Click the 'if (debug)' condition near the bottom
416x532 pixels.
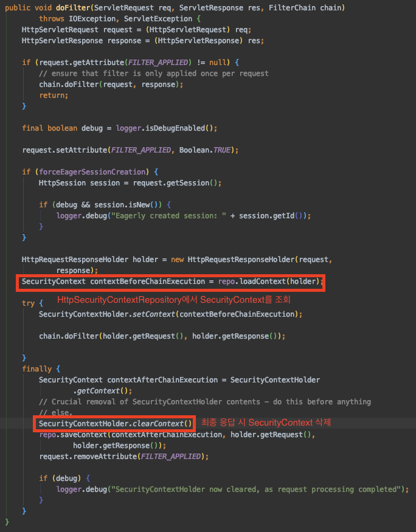60,478
